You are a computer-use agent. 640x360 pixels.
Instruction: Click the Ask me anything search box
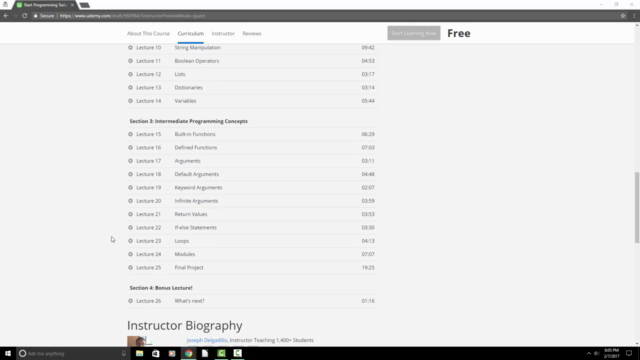click(71, 353)
